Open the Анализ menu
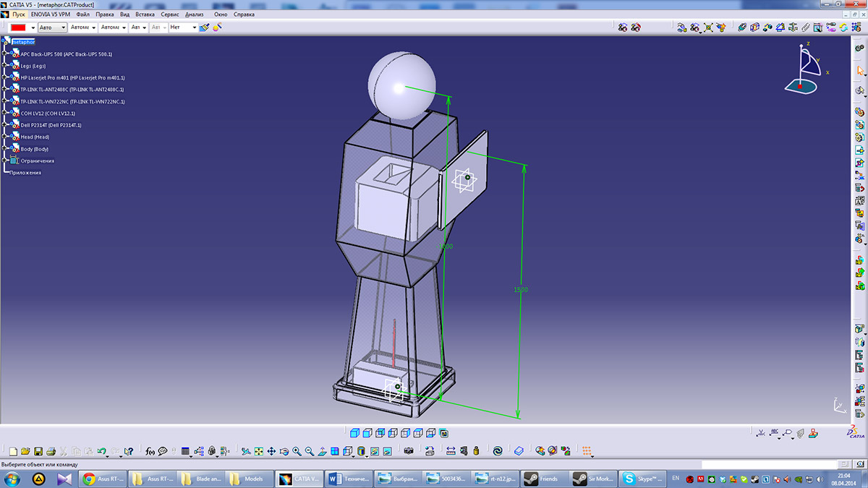Screen dimensions: 868x488 194,14
